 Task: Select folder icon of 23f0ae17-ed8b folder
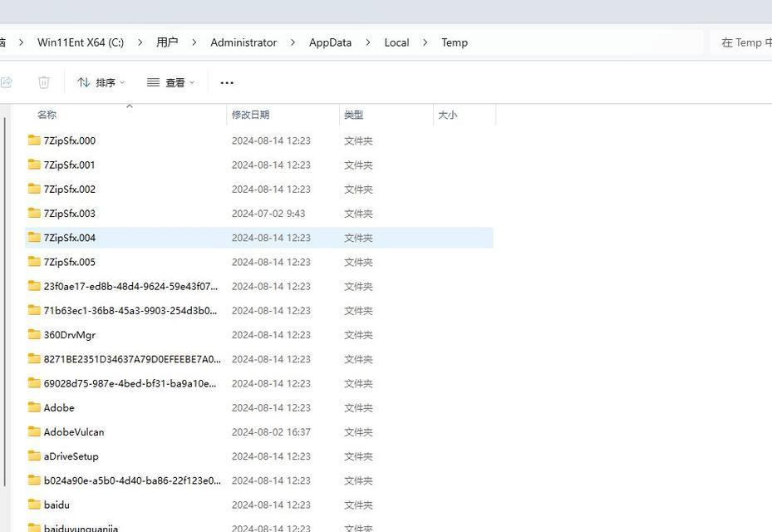click(x=34, y=285)
